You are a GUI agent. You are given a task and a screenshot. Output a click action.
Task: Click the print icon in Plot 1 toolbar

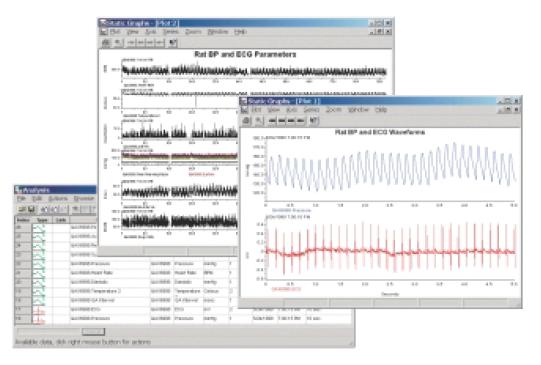tap(246, 120)
